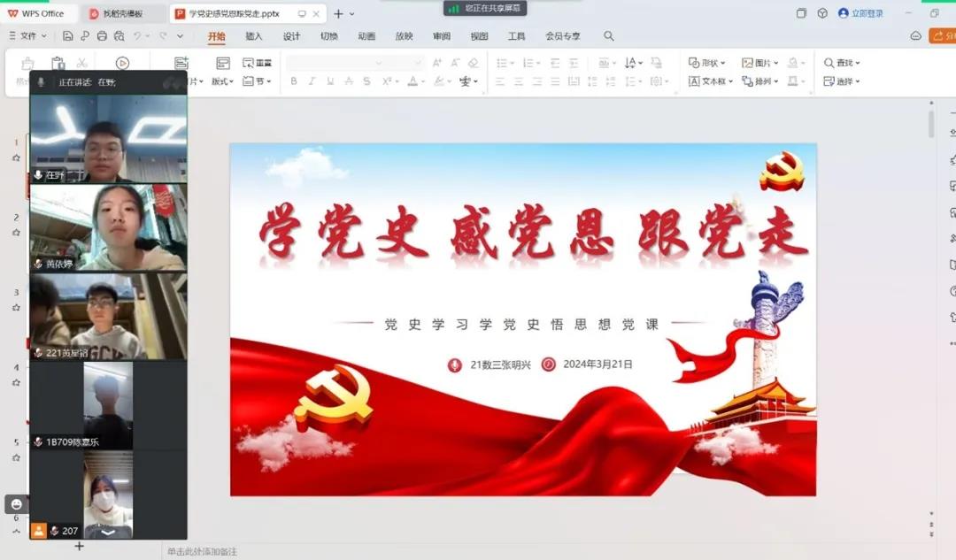Open the 文件 file menu
The width and height of the screenshot is (956, 560).
point(27,36)
